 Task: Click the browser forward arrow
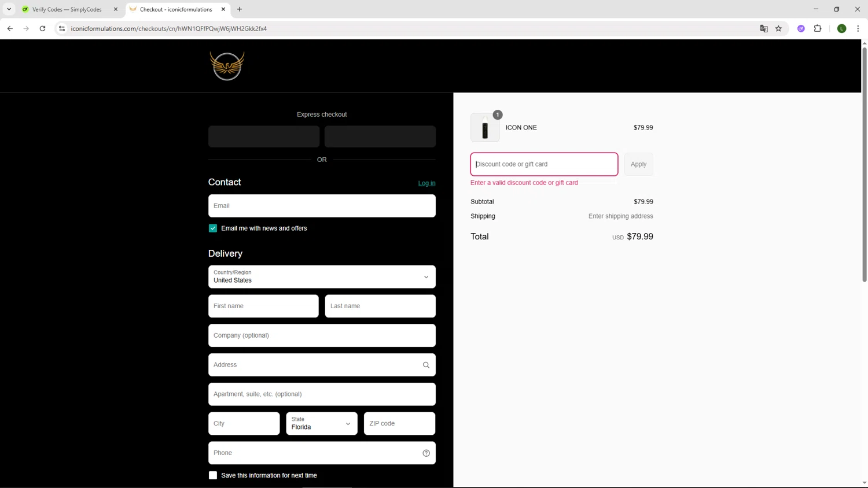(26, 28)
